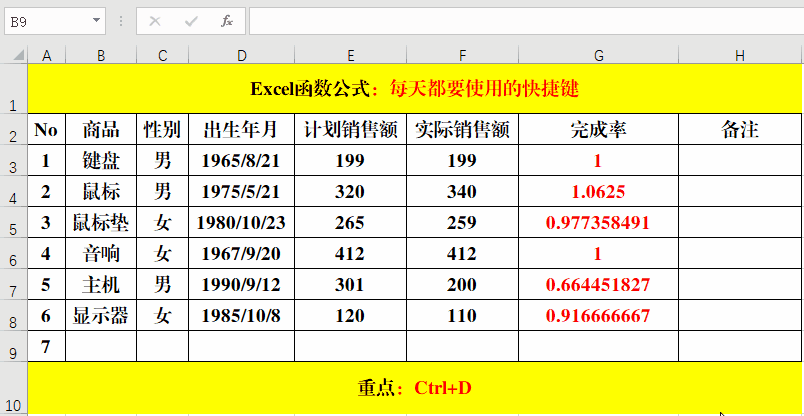The height and width of the screenshot is (416, 804).
Task: Select actual sales cell '340'
Action: tap(463, 191)
